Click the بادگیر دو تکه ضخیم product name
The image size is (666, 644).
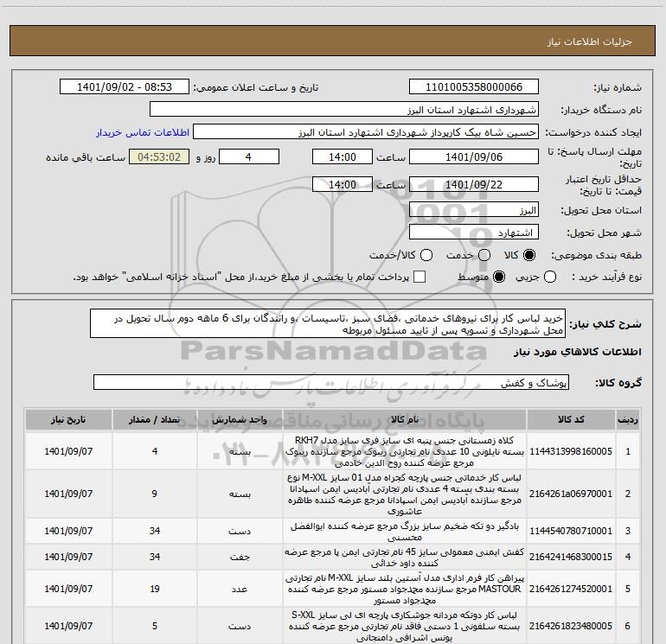pos(405,531)
